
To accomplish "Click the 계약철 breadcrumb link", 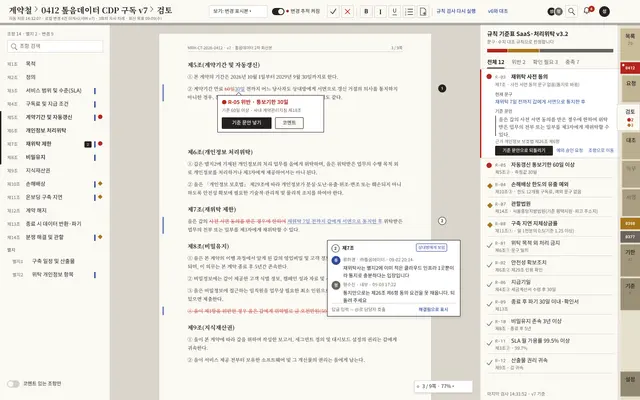I will coord(20,10).
